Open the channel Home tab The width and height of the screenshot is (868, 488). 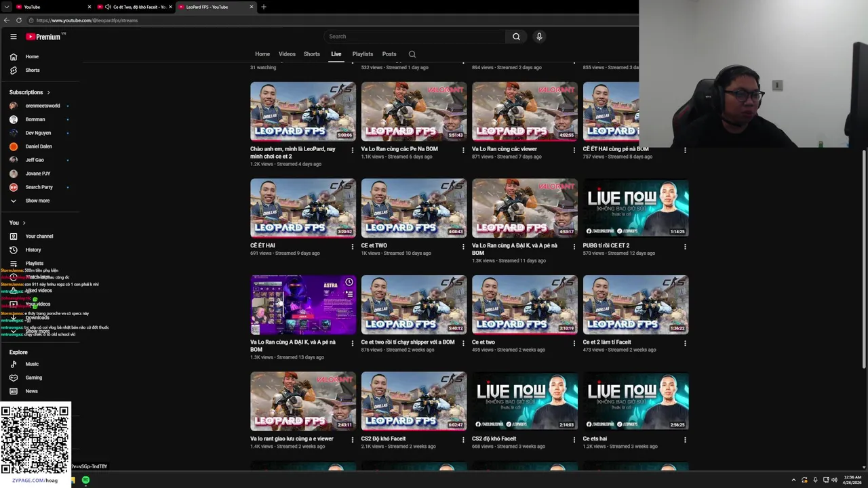[x=262, y=54]
